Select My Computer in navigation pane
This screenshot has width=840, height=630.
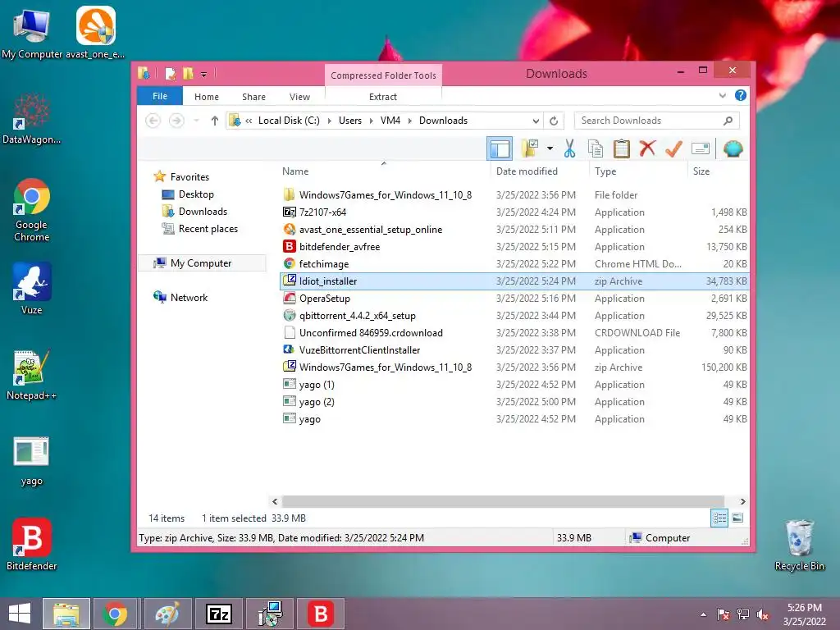pos(201,263)
